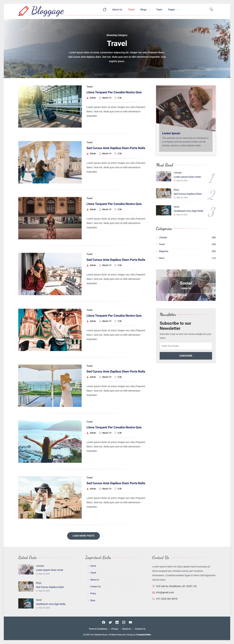Open the Facebook icon in footer
Viewport: 234px width, 644px height.
(x=103, y=622)
